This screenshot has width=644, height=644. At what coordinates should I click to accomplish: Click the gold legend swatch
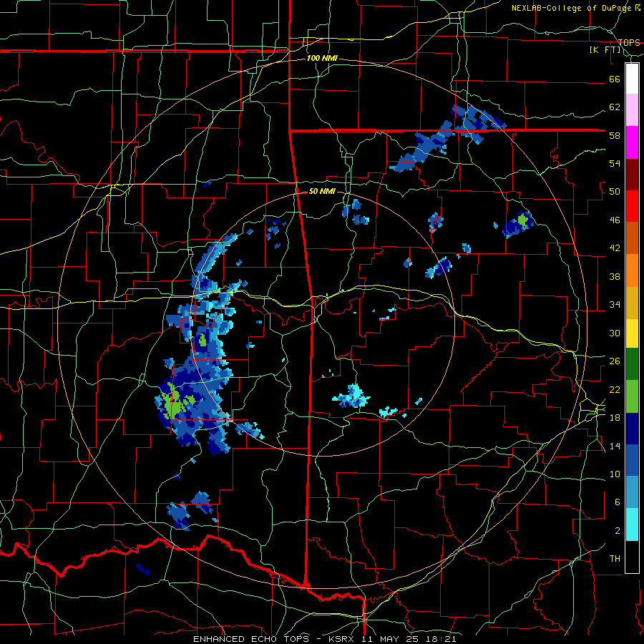click(632, 303)
